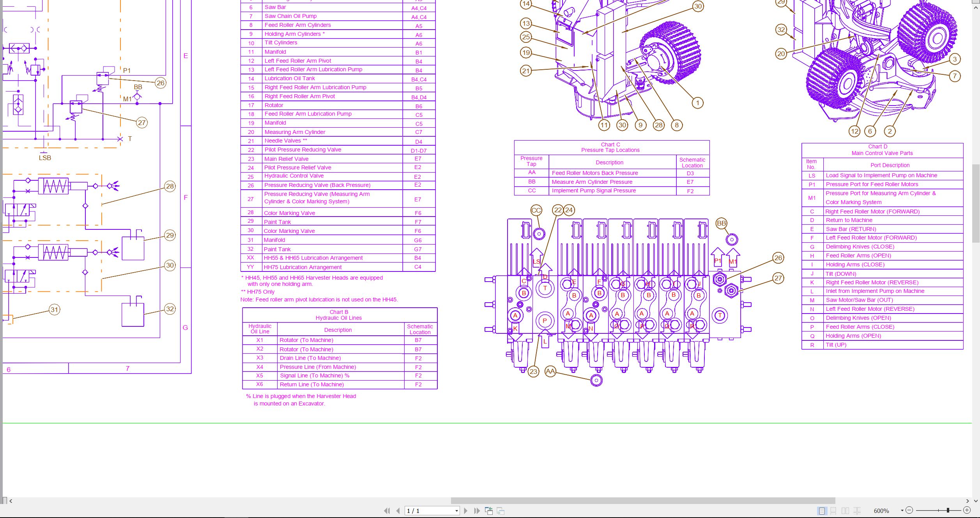Click 'Feed Roller Motors Back Pressure' row
This screenshot has width=980, height=518.
[x=612, y=173]
